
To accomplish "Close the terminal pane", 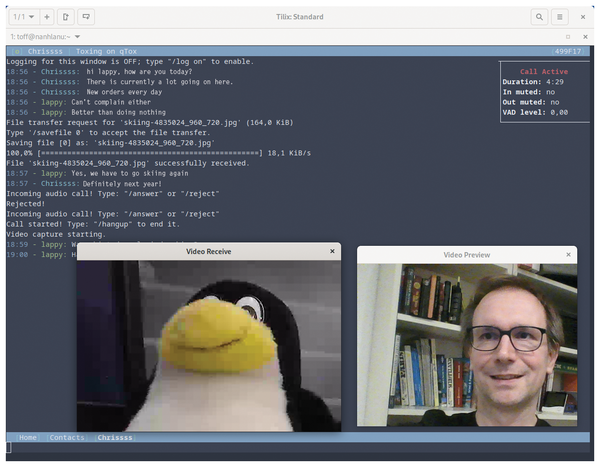I will [585, 37].
